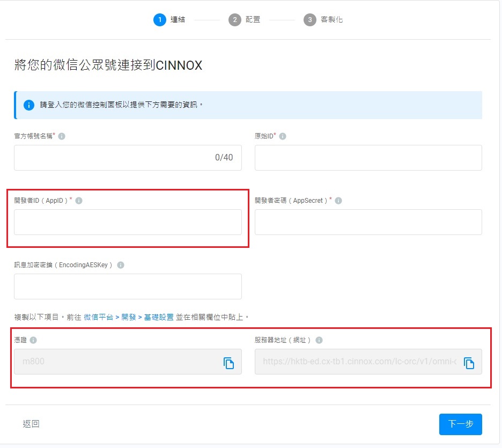
Task: Copy the server address URL
Action: point(469,363)
